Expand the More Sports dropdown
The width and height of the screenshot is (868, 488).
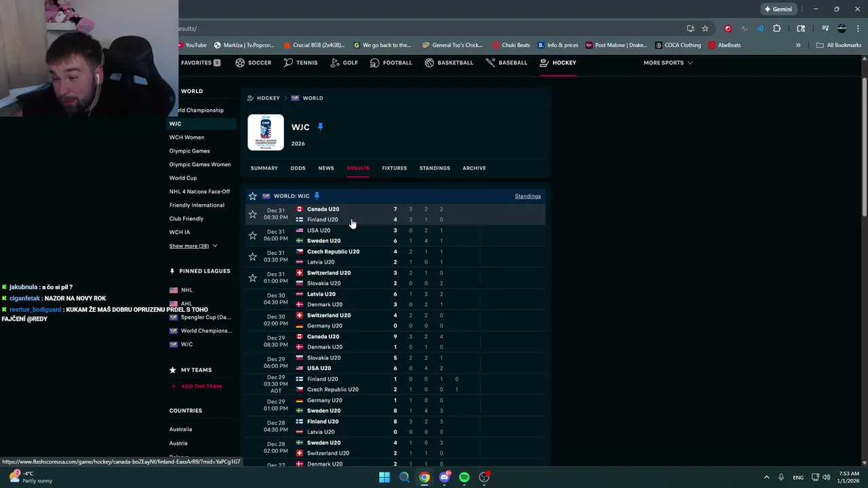668,62
